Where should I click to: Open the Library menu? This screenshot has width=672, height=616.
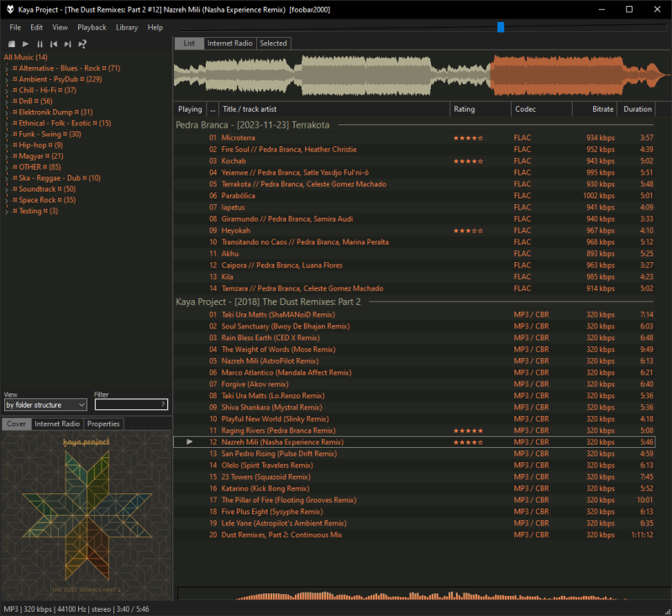127,28
